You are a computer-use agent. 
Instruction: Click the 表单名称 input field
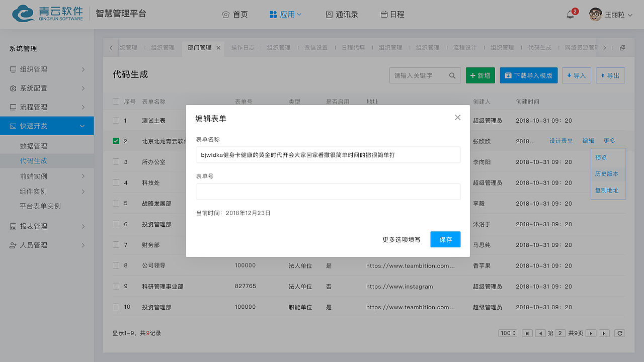tap(329, 155)
